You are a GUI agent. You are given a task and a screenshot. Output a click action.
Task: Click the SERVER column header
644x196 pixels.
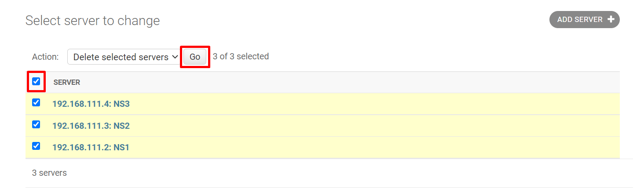[67, 83]
